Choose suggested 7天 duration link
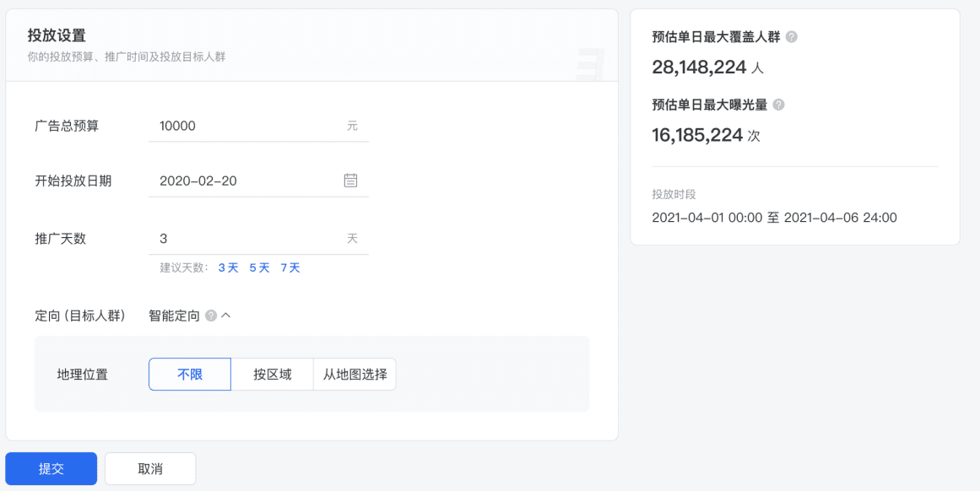The width and height of the screenshot is (980, 491). 290,268
